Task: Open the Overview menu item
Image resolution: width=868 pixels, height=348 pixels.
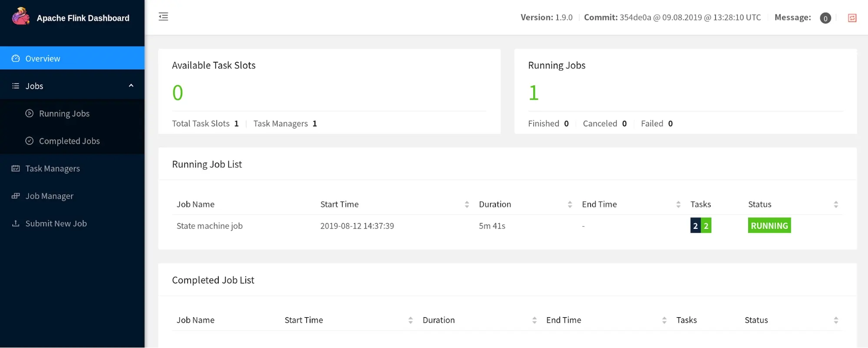Action: click(43, 59)
